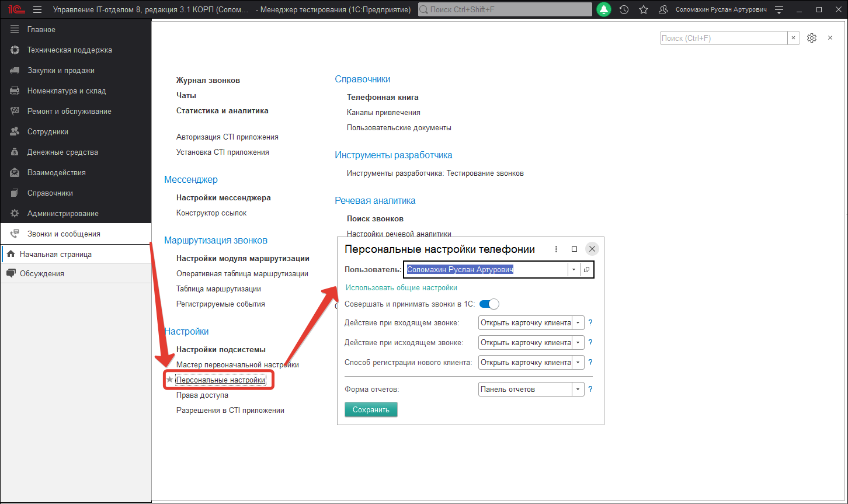The image size is (848, 504).
Task: Open the user field's open-form icon
Action: [586, 270]
